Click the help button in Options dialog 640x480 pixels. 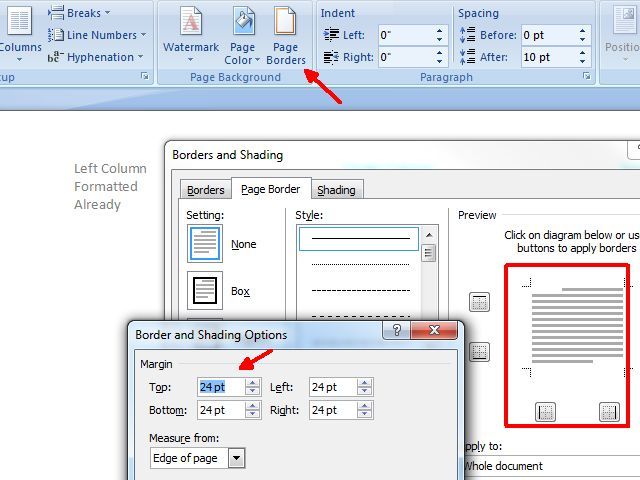[x=396, y=330]
